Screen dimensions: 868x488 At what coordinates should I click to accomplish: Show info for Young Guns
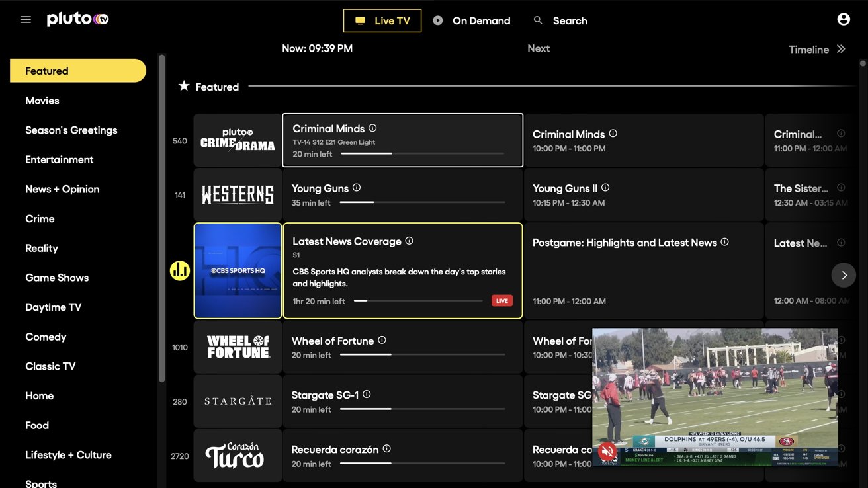click(x=357, y=188)
